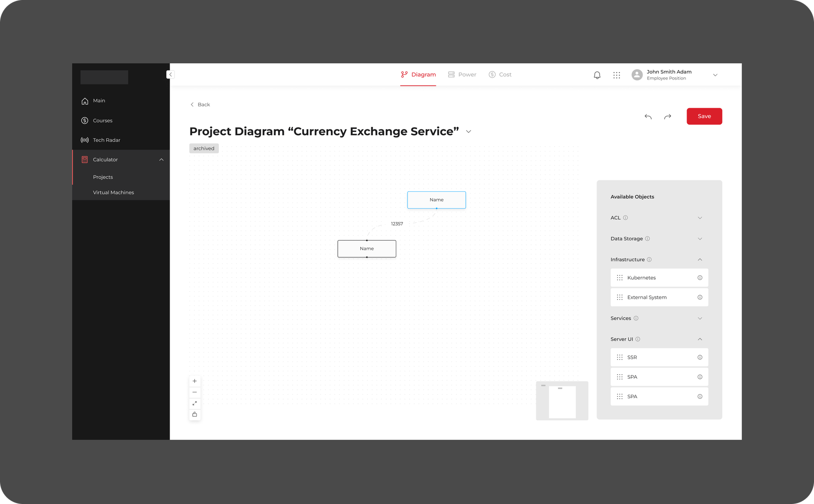814x504 pixels.
Task: Expand the Services section
Action: (x=700, y=318)
